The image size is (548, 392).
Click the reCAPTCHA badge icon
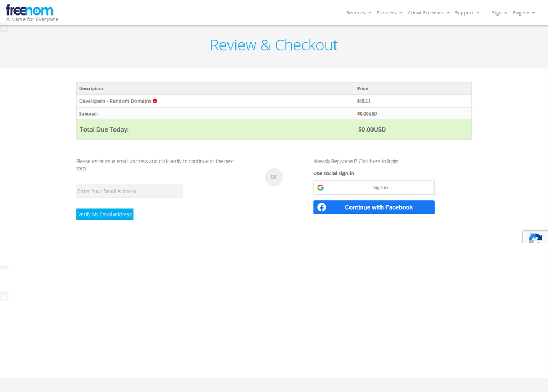[x=535, y=239]
